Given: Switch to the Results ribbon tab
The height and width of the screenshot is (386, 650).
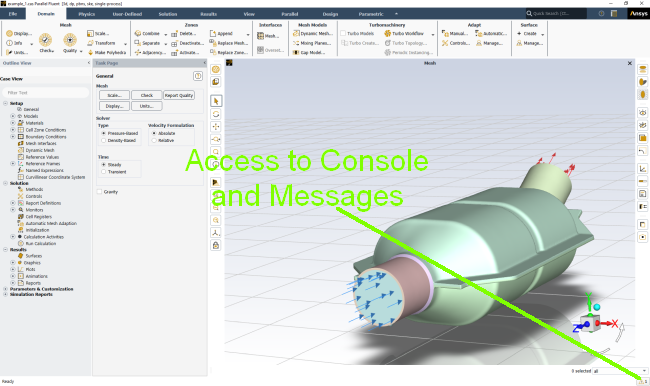Looking at the screenshot, I should click(x=209, y=14).
